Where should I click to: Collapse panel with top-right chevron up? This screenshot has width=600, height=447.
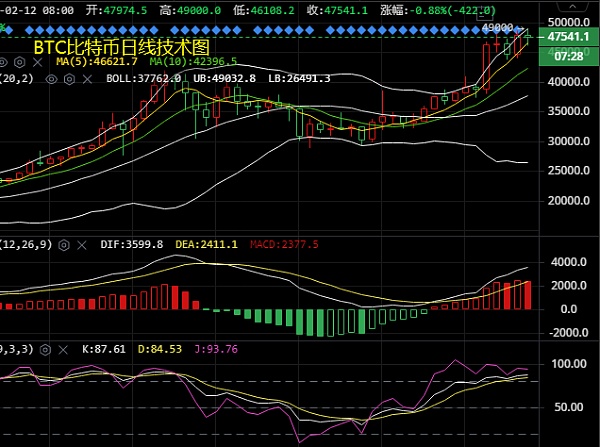click(572, 7)
